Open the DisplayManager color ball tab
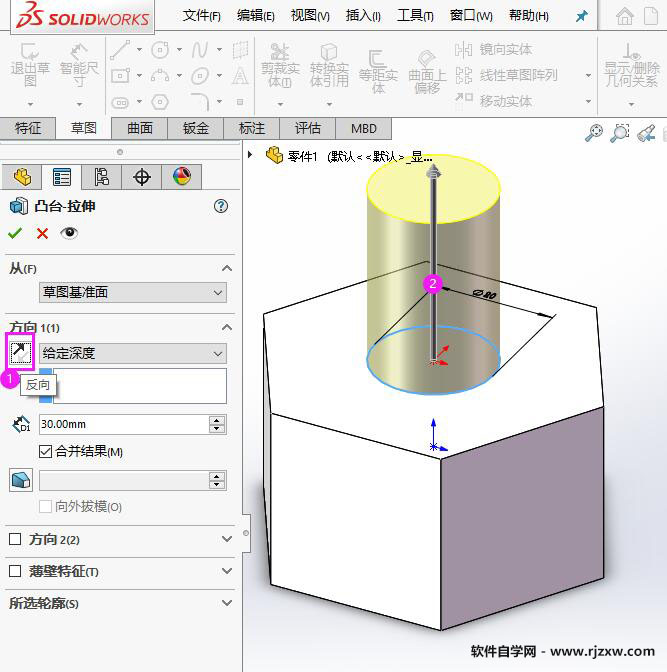The image size is (667, 672). pyautogui.click(x=182, y=177)
